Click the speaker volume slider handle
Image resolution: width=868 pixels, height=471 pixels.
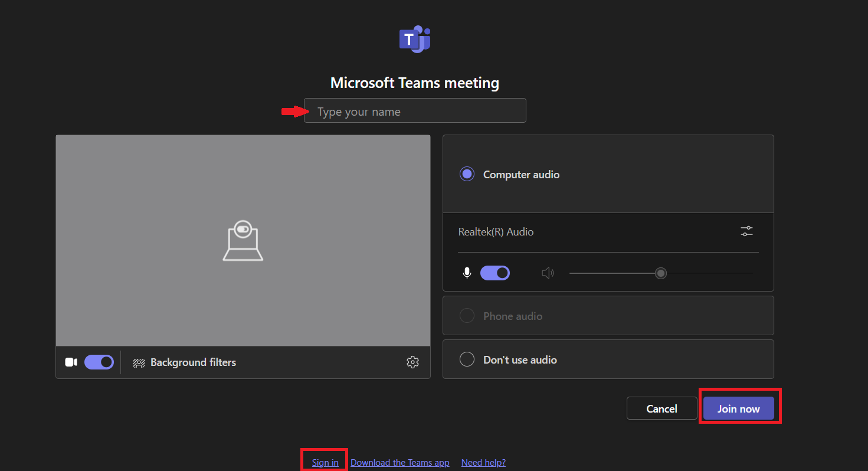[661, 273]
